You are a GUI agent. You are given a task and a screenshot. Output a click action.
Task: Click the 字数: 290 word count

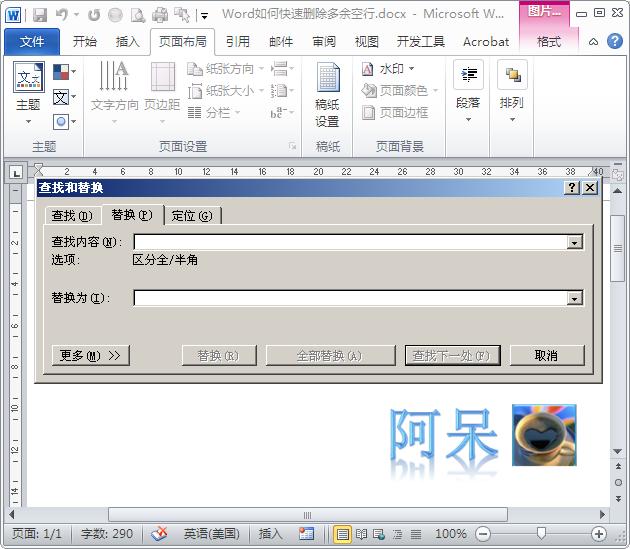107,534
